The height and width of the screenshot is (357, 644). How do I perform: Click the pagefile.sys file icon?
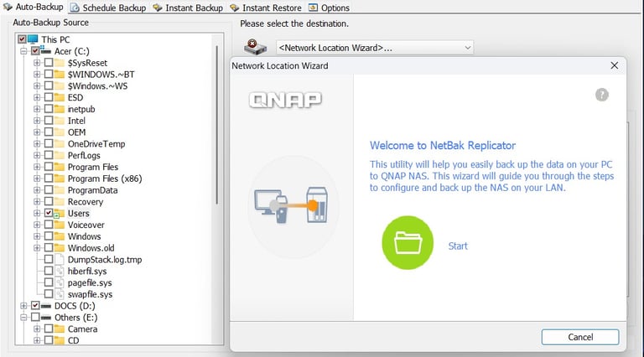point(60,282)
